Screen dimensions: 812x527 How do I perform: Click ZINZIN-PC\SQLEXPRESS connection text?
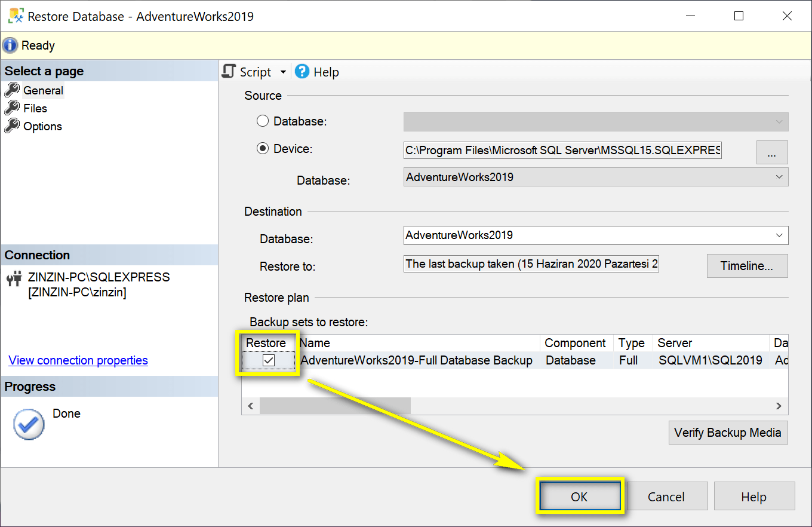pos(99,277)
